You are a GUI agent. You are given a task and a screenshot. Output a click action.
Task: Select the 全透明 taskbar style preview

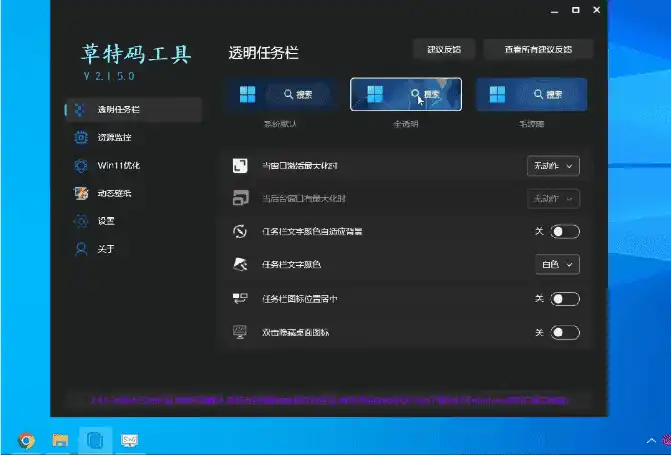(x=406, y=94)
